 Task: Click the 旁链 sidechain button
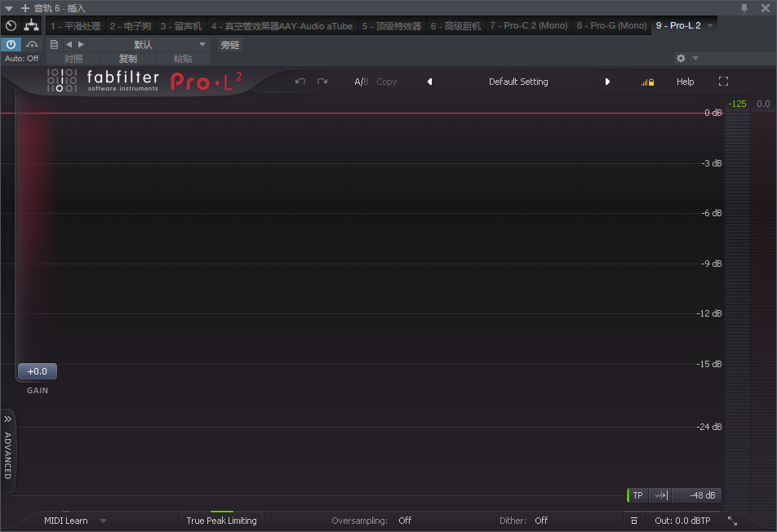[230, 45]
